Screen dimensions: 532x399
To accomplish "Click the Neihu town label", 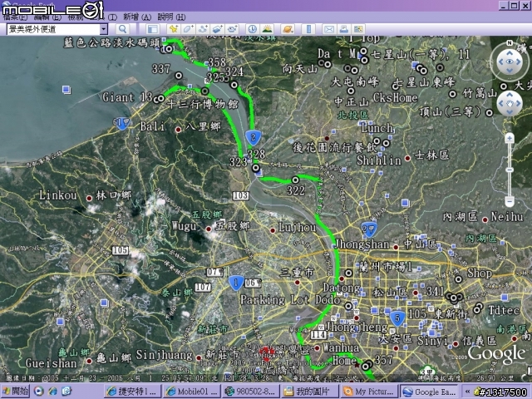I will click(507, 216).
